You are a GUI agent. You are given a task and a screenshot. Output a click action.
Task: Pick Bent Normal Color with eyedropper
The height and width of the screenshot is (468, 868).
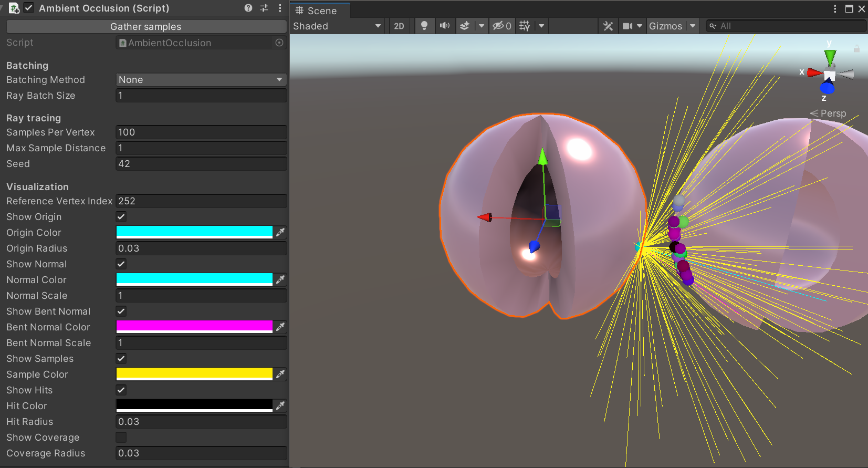(x=280, y=327)
